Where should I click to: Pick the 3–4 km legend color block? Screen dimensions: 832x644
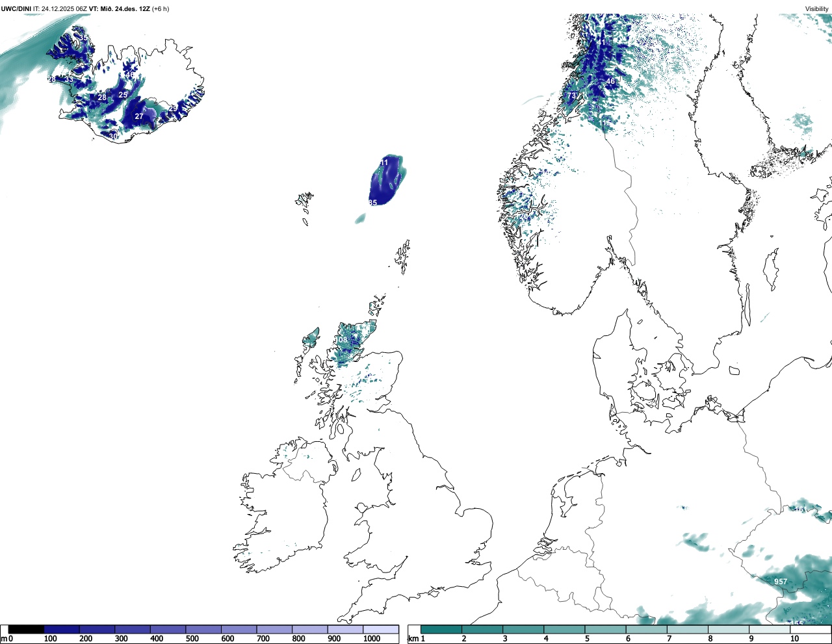[x=523, y=629]
